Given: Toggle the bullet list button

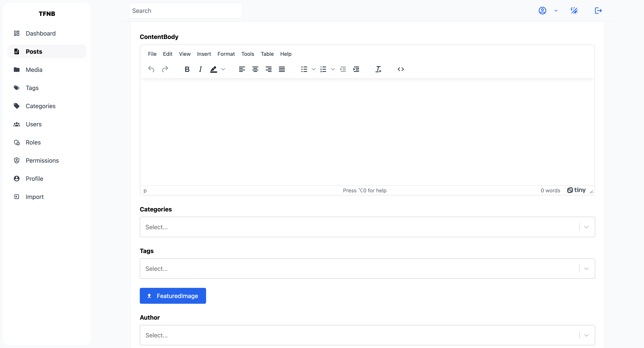Looking at the screenshot, I should coord(304,69).
